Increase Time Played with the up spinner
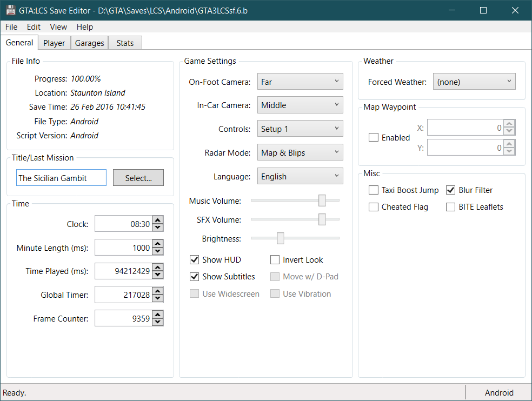This screenshot has width=532, height=401. click(158, 267)
